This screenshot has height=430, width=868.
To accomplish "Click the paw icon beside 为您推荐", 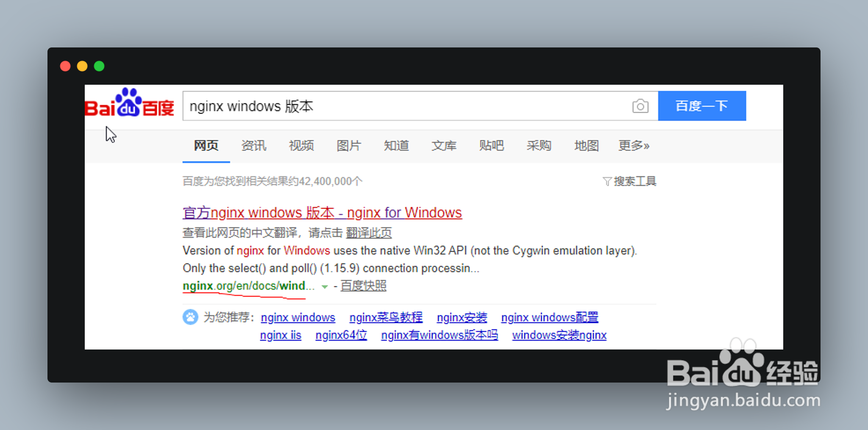I will [190, 317].
